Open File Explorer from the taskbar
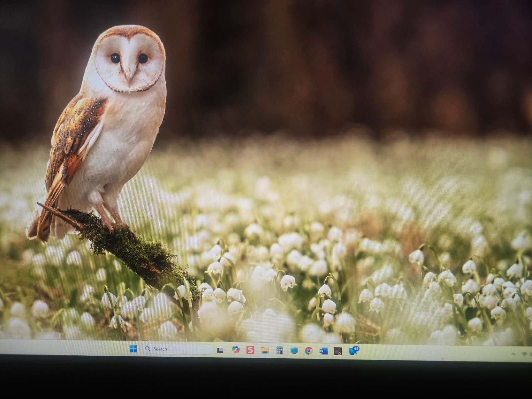The width and height of the screenshot is (532, 399). tap(265, 350)
